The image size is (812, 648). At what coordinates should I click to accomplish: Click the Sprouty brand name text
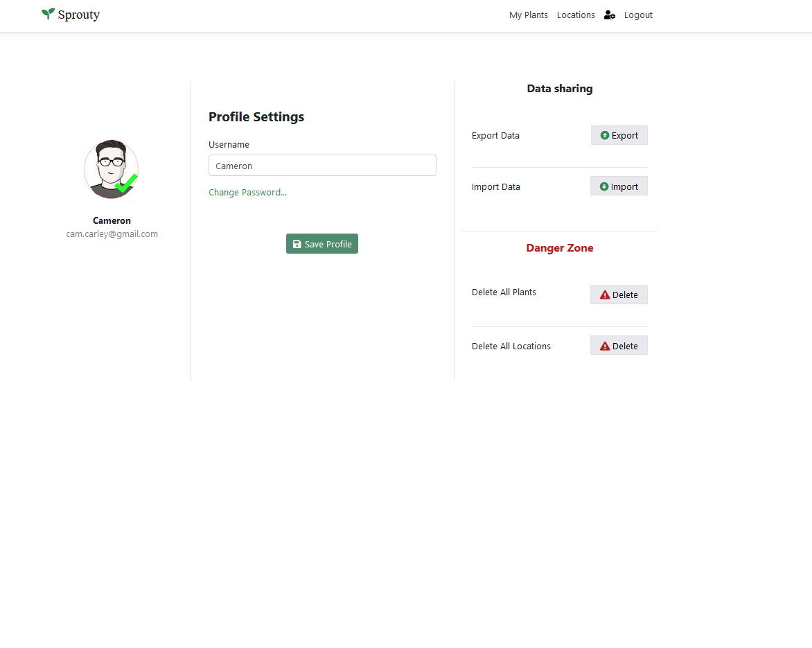[79, 15]
